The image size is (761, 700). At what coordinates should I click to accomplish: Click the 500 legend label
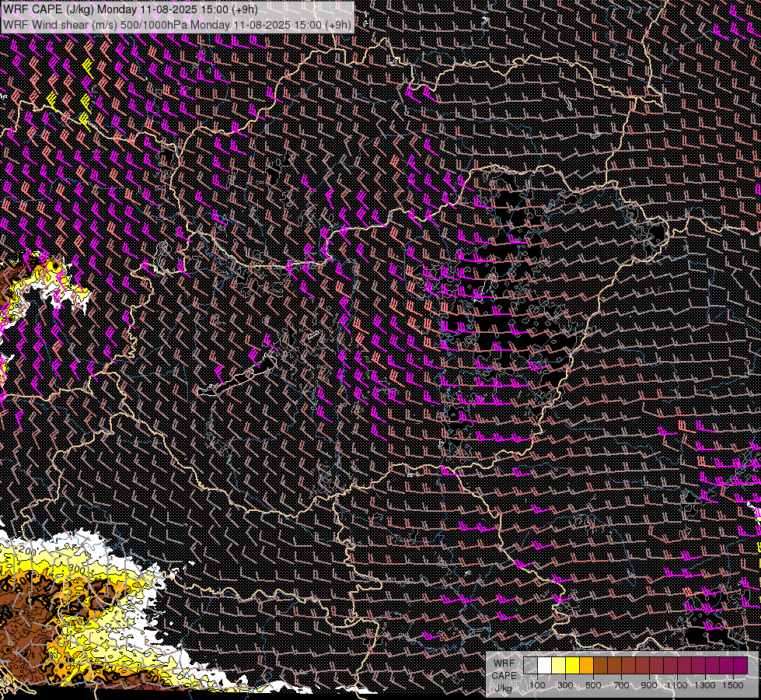[593, 685]
